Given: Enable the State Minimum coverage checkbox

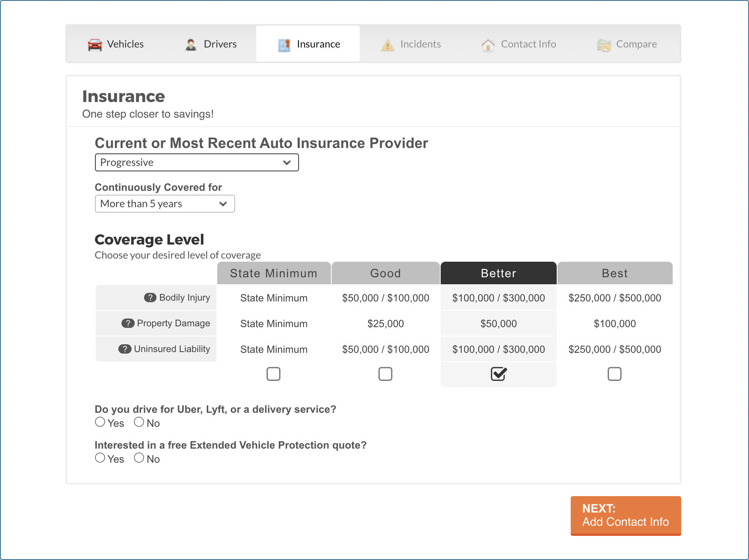Looking at the screenshot, I should pyautogui.click(x=273, y=373).
